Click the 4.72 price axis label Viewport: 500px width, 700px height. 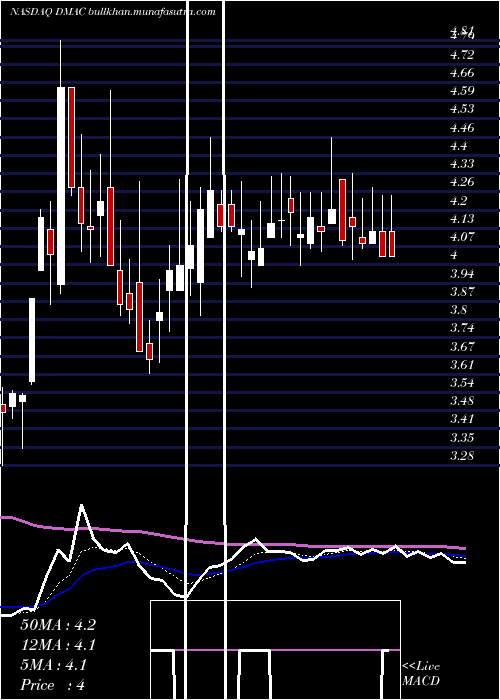pos(462,55)
